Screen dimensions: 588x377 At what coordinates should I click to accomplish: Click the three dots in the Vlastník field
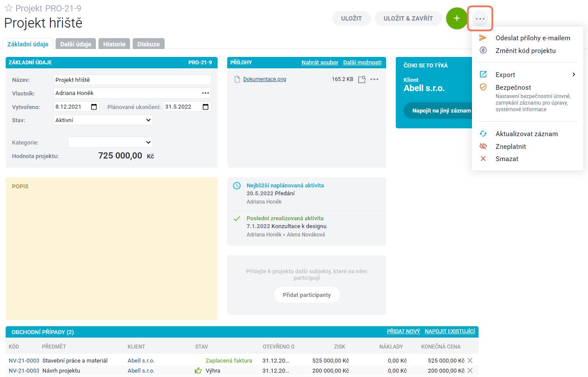205,93
